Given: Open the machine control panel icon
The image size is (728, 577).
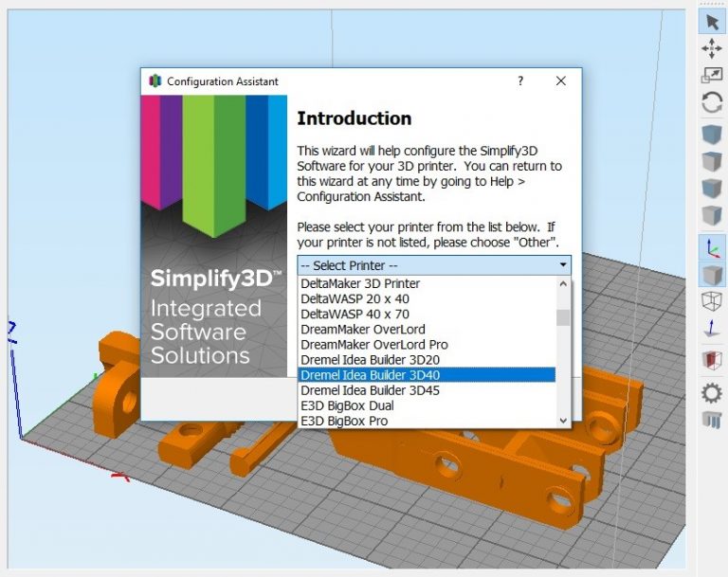Looking at the screenshot, I should point(712,419).
